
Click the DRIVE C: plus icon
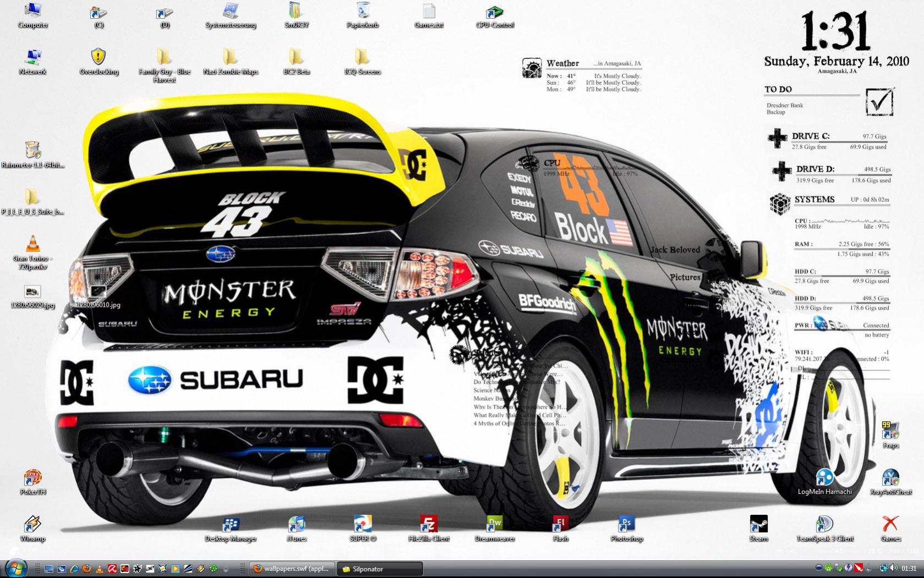[x=778, y=139]
